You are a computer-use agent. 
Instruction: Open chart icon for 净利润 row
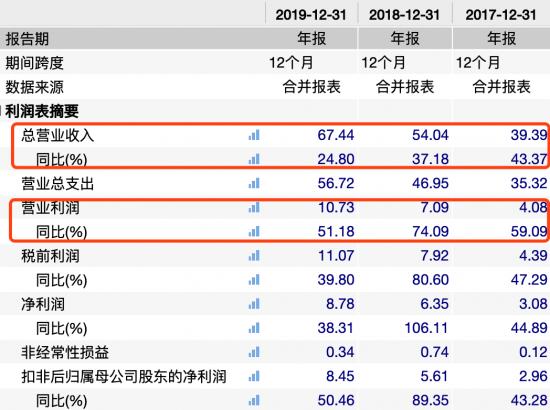(x=254, y=304)
